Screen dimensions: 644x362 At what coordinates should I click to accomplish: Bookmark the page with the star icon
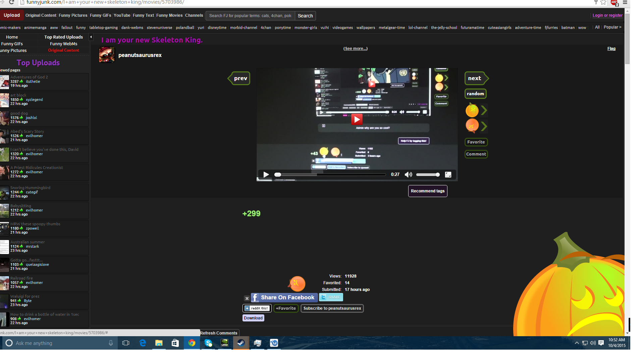[603, 3]
